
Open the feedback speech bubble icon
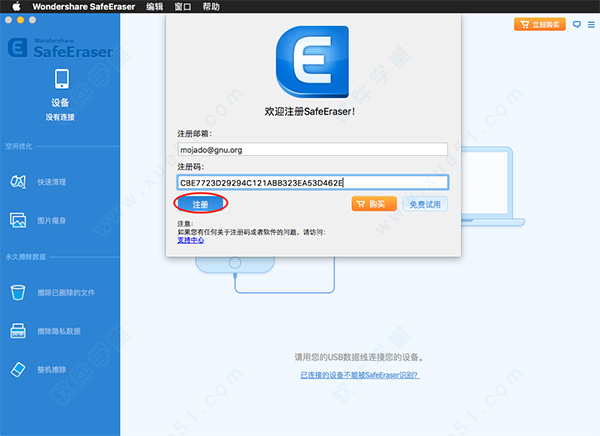point(576,24)
